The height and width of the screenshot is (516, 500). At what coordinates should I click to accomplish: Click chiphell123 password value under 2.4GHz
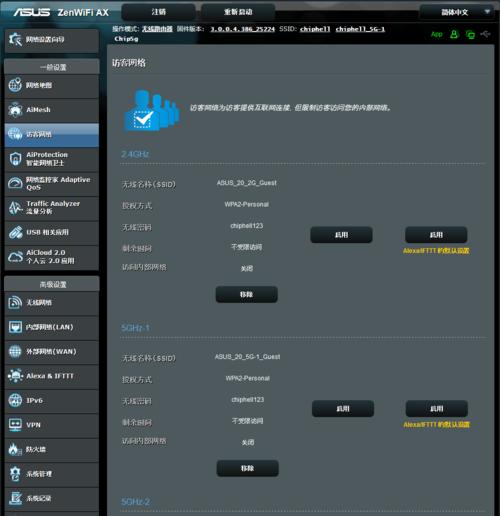tap(247, 226)
